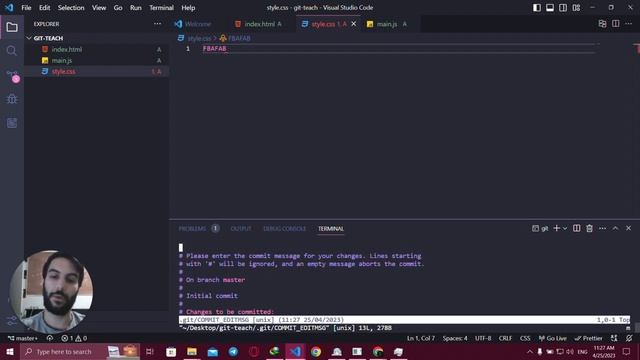The width and height of the screenshot is (640, 360).
Task: Switch to the index.html tab
Action: [x=259, y=24]
